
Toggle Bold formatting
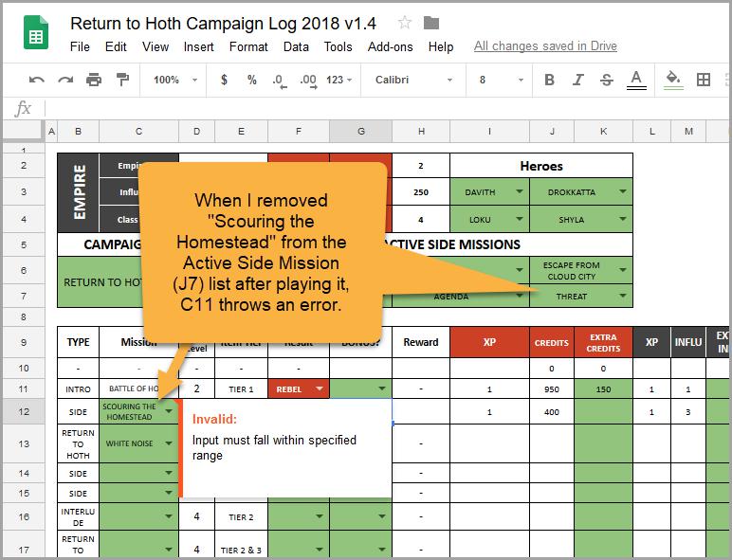(x=549, y=80)
